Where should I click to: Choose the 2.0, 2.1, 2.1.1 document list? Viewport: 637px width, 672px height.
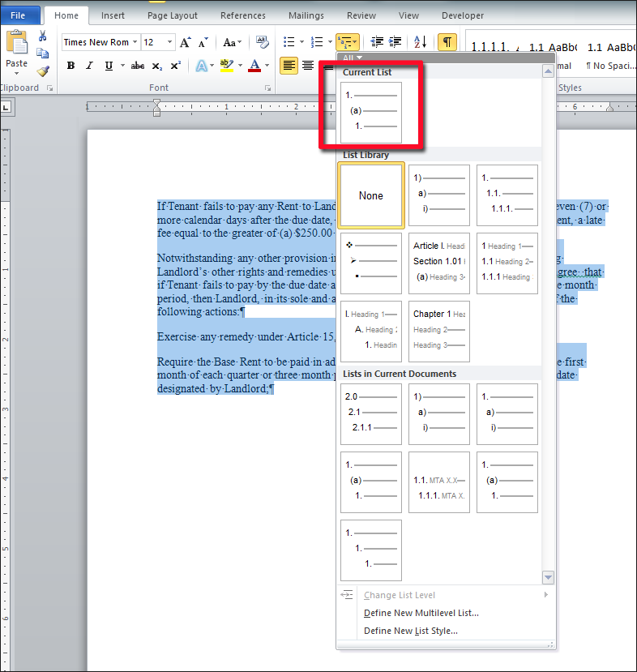tap(371, 414)
